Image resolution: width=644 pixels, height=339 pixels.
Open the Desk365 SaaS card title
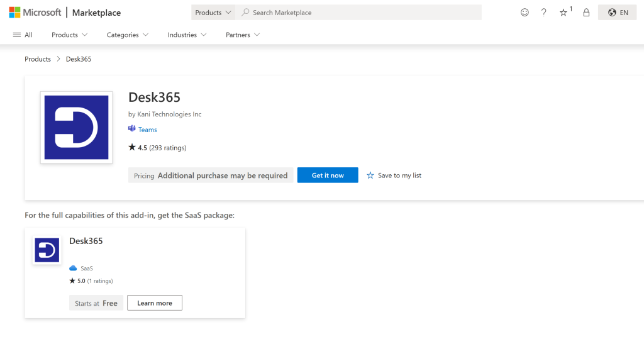coord(86,242)
